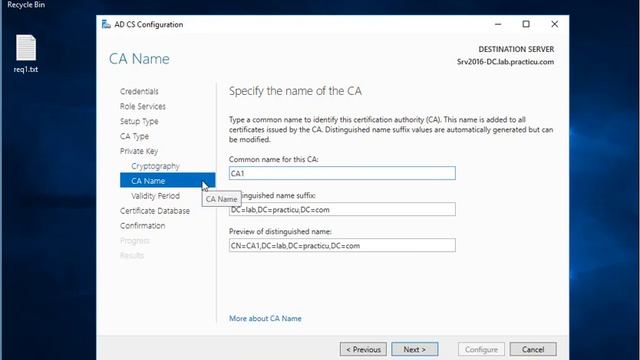This screenshot has height=360, width=640.
Task: Click the DESTINATION SERVER label
Action: [516, 49]
